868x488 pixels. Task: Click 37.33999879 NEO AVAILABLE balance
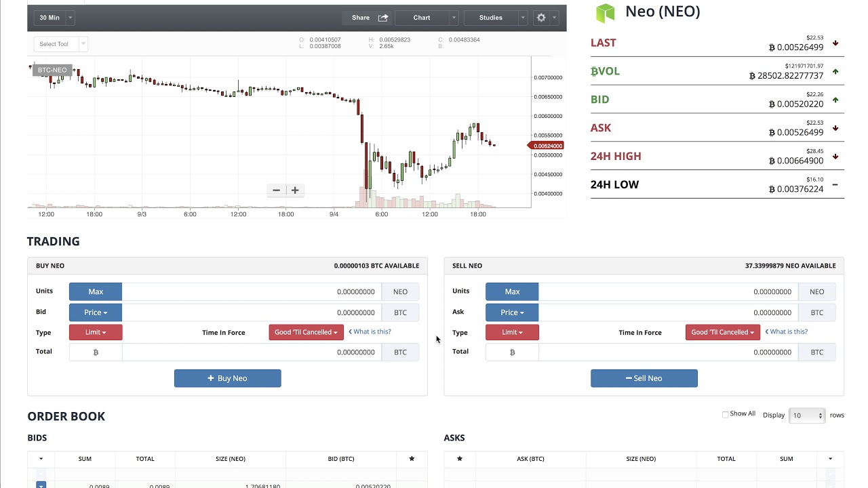click(790, 266)
